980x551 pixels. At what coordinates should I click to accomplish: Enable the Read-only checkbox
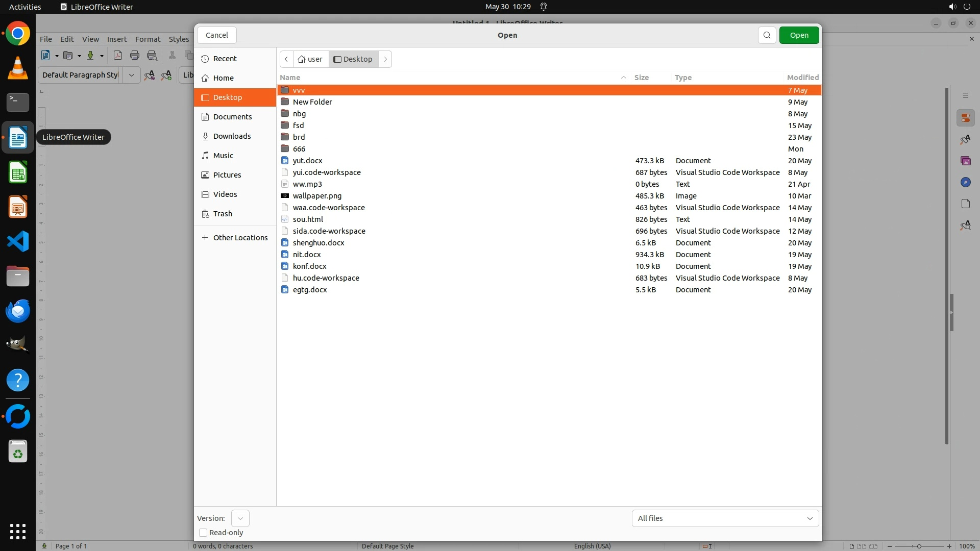pos(203,533)
